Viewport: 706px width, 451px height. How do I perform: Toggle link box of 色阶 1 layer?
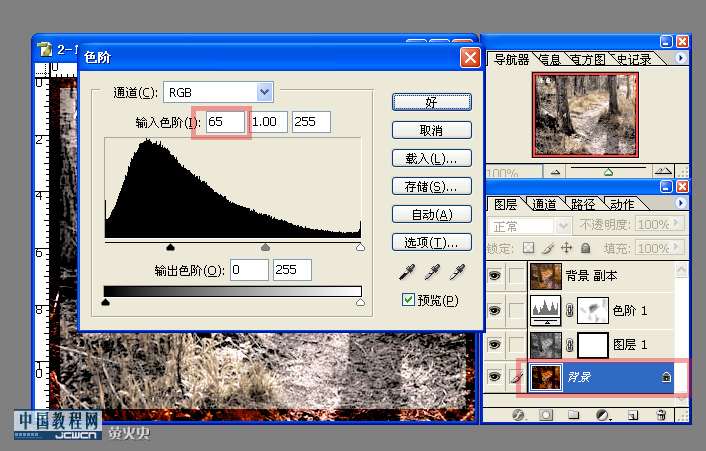tap(516, 310)
